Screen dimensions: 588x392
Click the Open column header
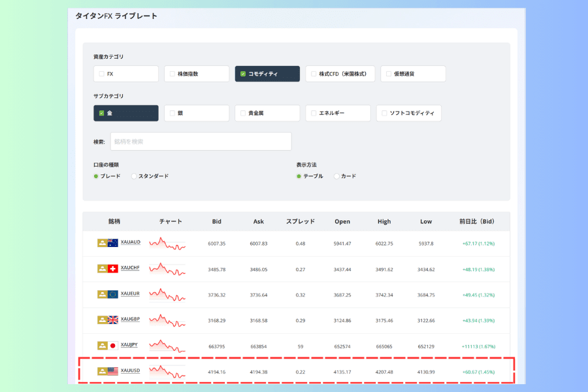point(342,221)
